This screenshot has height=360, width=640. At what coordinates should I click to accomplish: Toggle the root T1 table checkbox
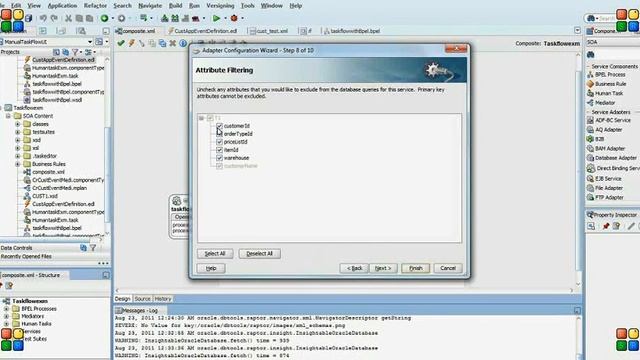tap(210, 118)
